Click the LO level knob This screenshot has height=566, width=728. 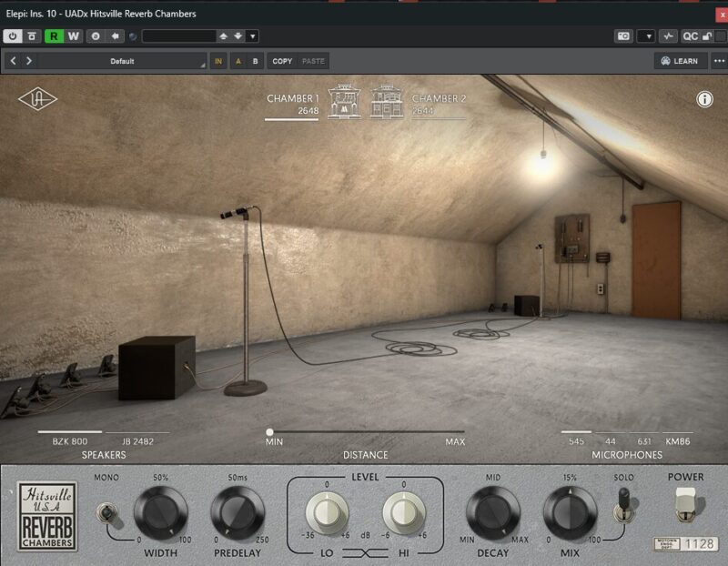tap(327, 512)
